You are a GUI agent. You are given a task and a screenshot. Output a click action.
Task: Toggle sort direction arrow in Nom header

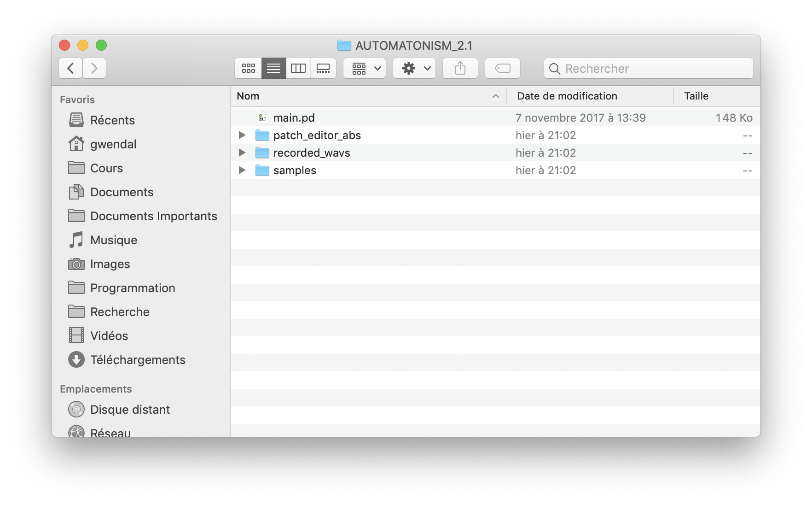tap(496, 96)
